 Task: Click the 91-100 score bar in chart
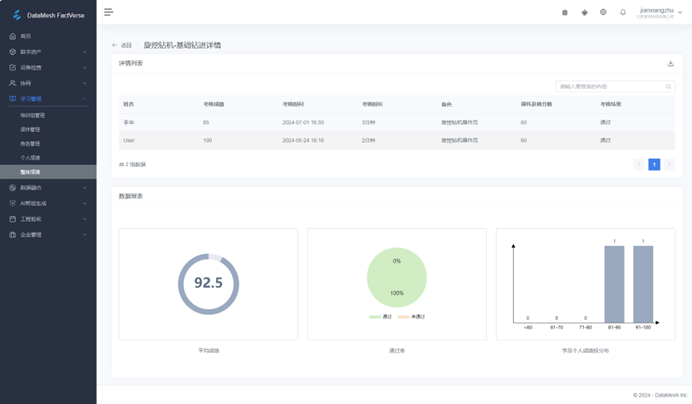click(x=643, y=284)
